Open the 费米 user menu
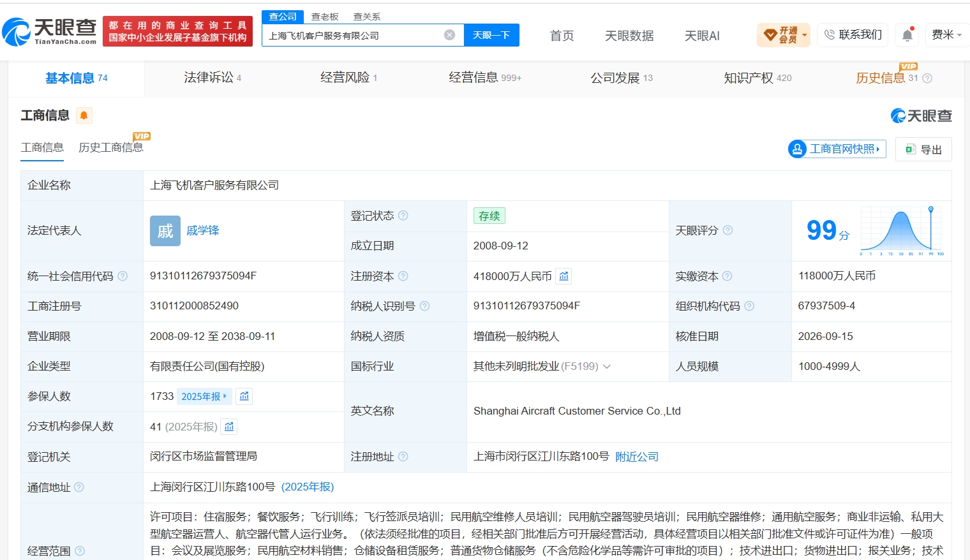The width and height of the screenshot is (970, 560). (947, 35)
